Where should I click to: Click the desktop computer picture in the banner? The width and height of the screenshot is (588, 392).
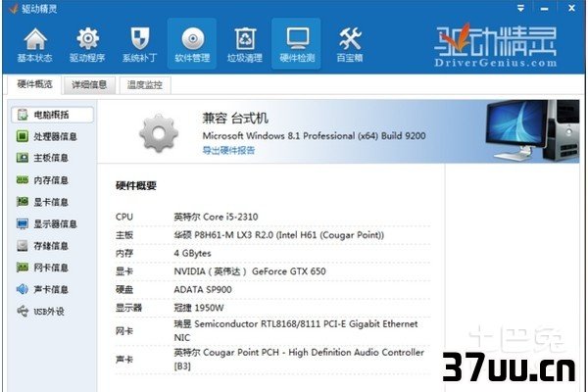click(x=532, y=129)
